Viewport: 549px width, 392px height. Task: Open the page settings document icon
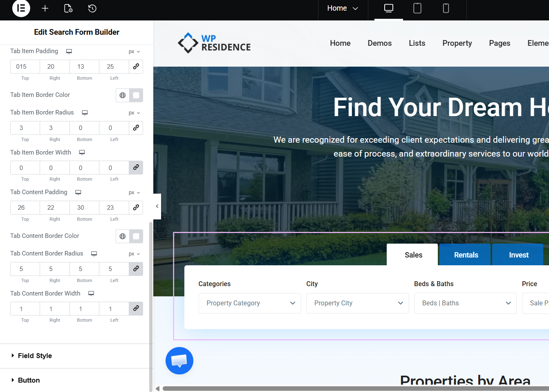(68, 8)
